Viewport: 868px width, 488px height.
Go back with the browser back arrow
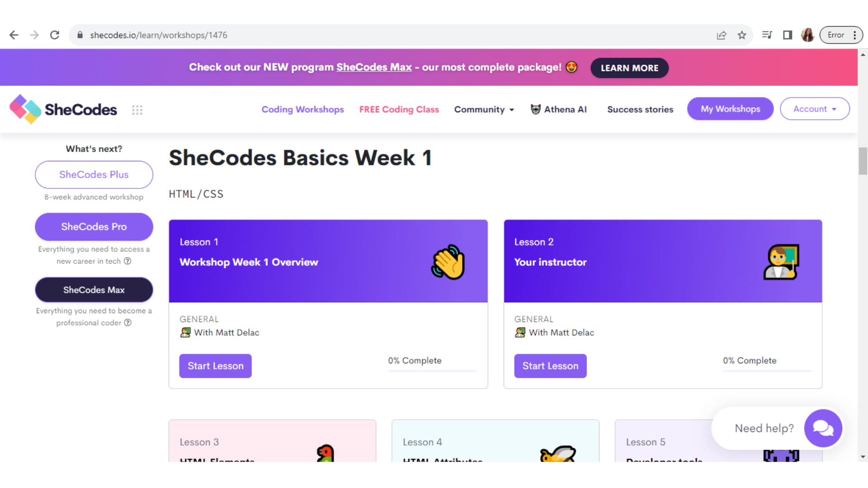[14, 35]
